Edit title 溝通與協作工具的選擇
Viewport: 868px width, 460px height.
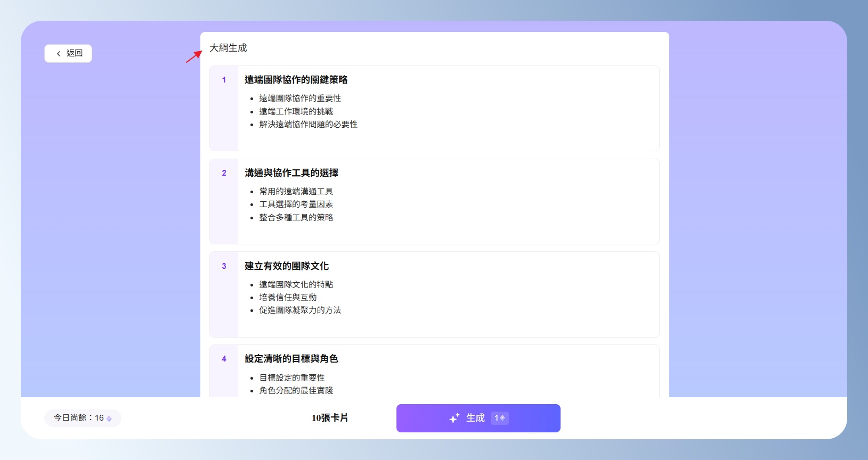pyautogui.click(x=291, y=173)
